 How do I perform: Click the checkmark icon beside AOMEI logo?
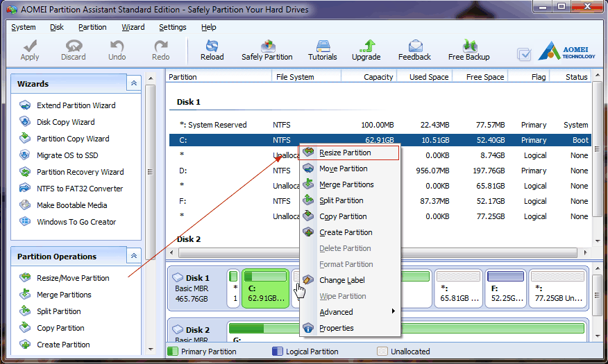[524, 54]
